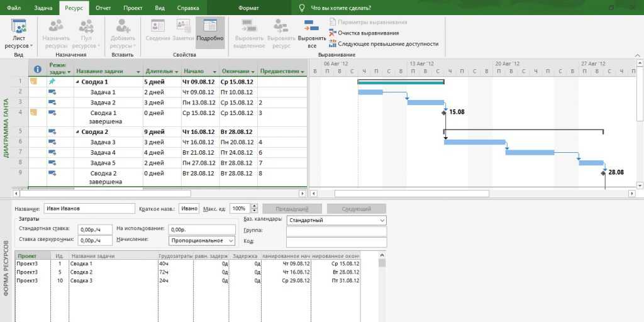Open the Начисление dropdown
Image resolution: width=644 pixels, height=322 pixels.
[x=231, y=240]
